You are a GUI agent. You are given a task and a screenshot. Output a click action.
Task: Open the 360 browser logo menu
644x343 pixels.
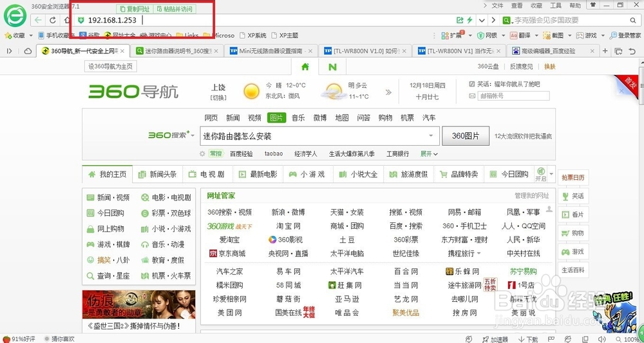[15, 15]
